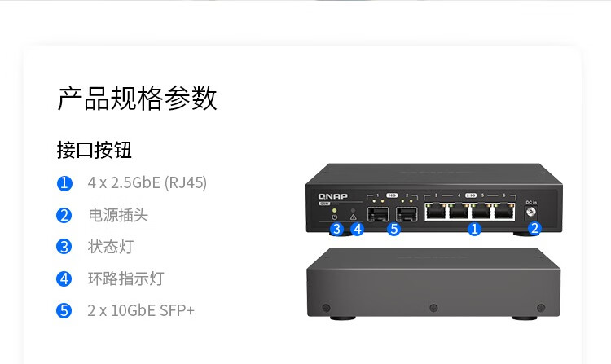The image size is (611, 364).
Task: Select the '4 x 2.5GbE (RJ45)' text
Action: coord(147,183)
